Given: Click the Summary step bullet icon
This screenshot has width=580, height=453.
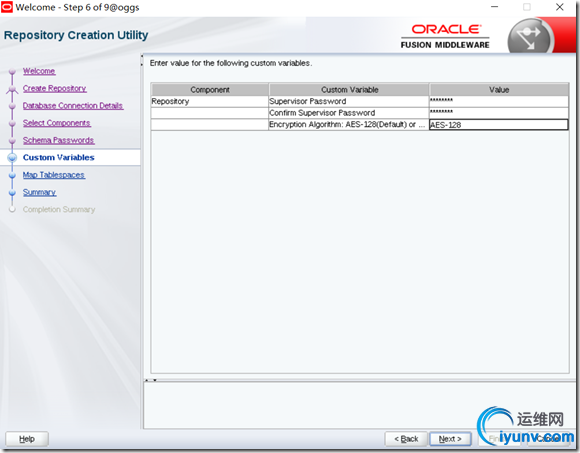Looking at the screenshot, I should click(12, 192).
